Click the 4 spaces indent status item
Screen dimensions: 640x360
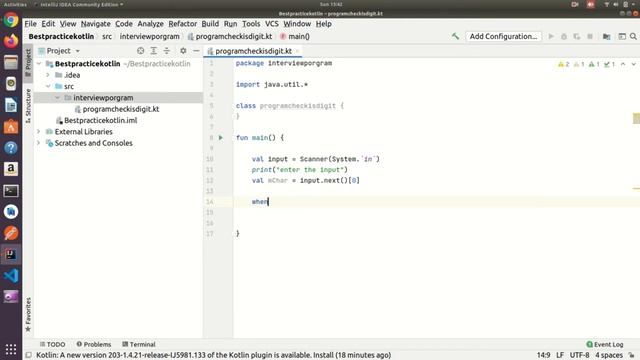609,355
